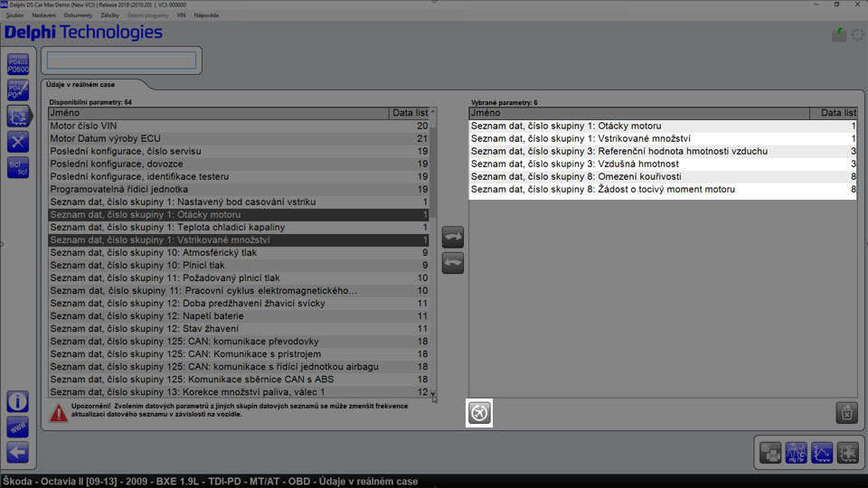Select Teplota chladicí kapaliny row
Viewport: 868px width, 488px height.
239,228
